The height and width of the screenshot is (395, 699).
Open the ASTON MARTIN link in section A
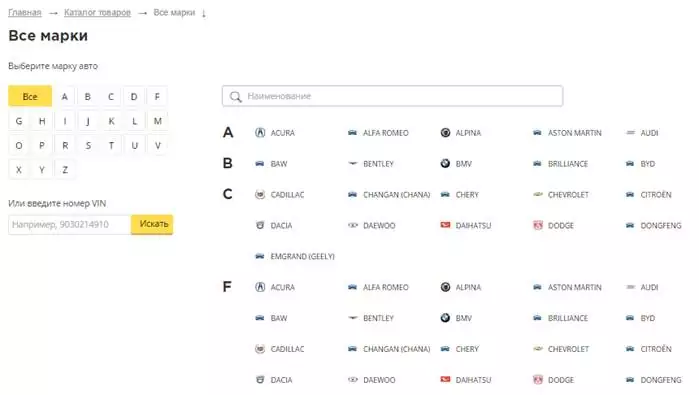coord(575,133)
